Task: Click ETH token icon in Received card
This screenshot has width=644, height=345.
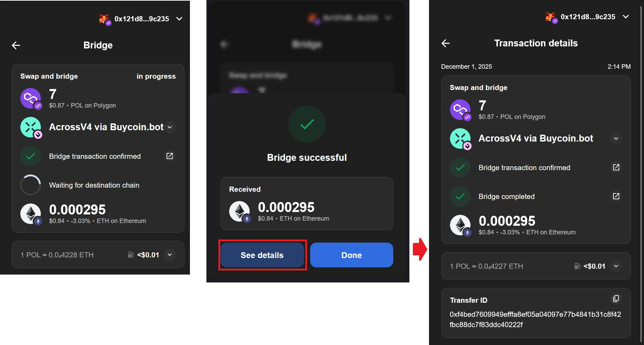Action: coord(239,211)
